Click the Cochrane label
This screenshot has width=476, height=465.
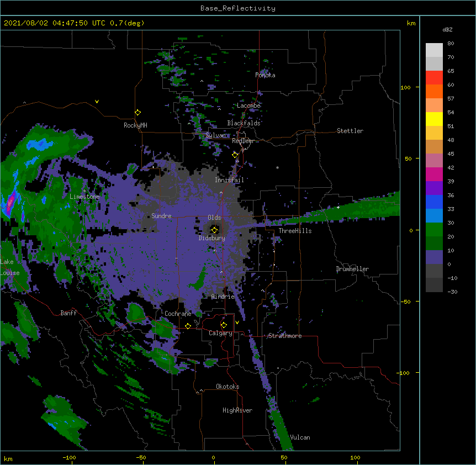tap(178, 314)
